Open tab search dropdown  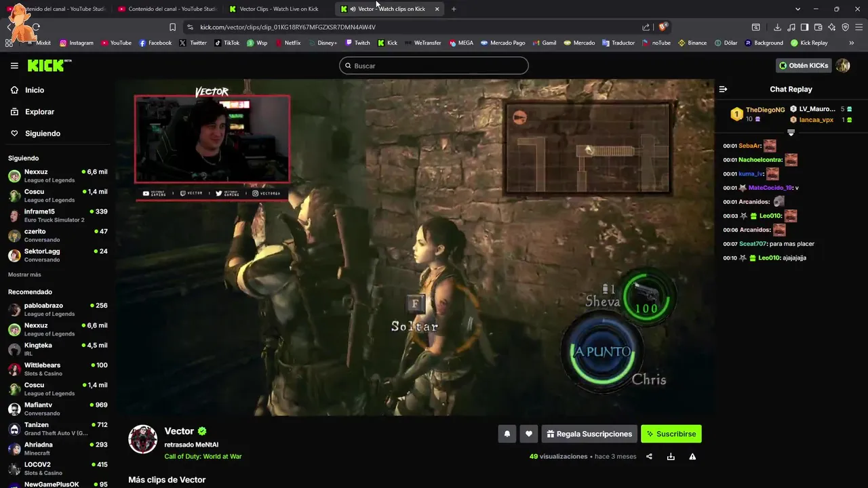[x=797, y=9]
